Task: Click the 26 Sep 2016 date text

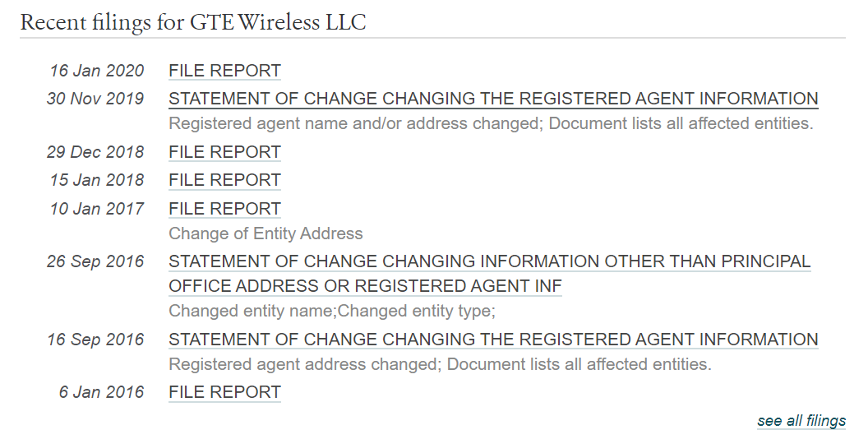Action: point(95,261)
